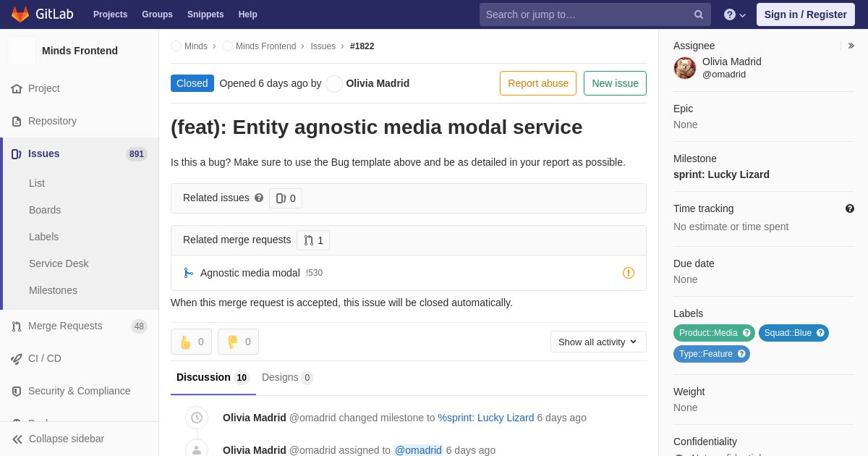Open the GitLab logo home link
This screenshot has width=868, height=456.
(x=42, y=14)
